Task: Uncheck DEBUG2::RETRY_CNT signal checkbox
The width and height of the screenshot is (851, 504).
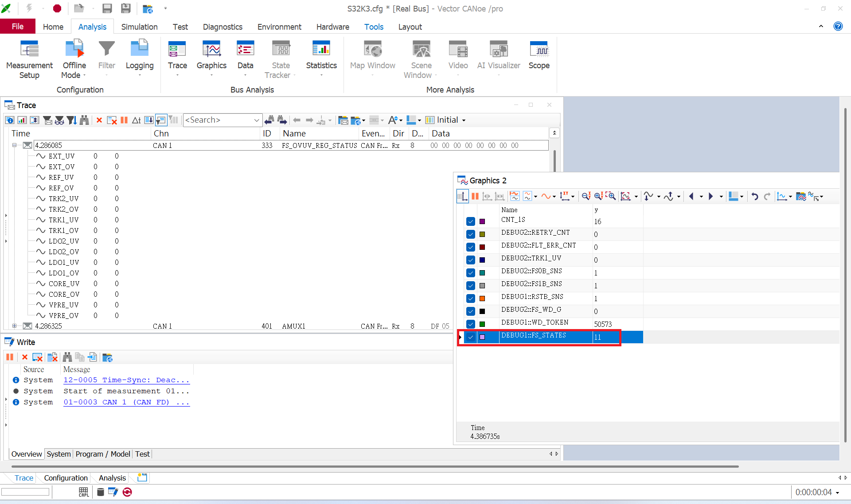Action: tap(471, 234)
